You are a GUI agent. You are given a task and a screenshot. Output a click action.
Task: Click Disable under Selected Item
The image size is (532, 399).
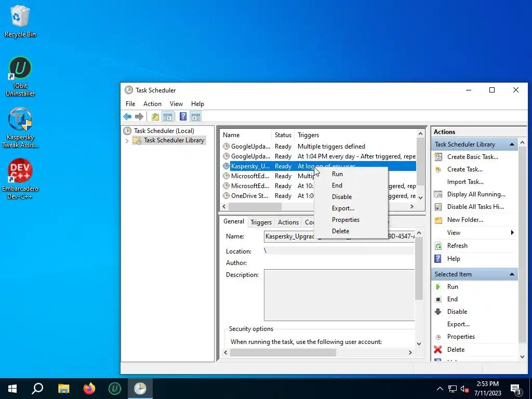[457, 312]
